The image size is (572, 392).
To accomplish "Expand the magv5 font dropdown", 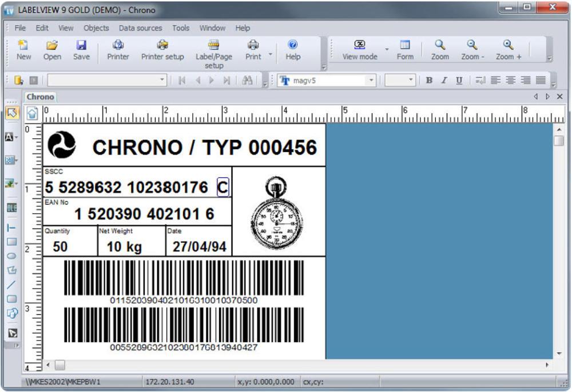I will pos(371,81).
